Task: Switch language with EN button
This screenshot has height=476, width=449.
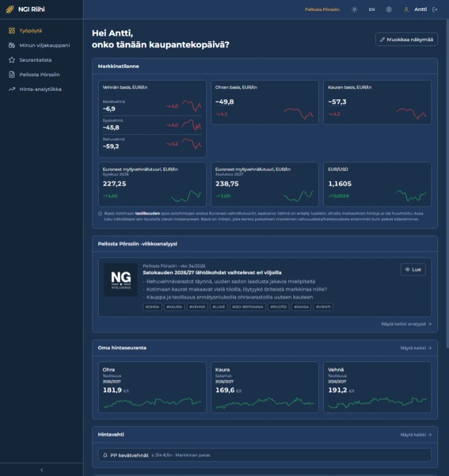Action: click(372, 10)
